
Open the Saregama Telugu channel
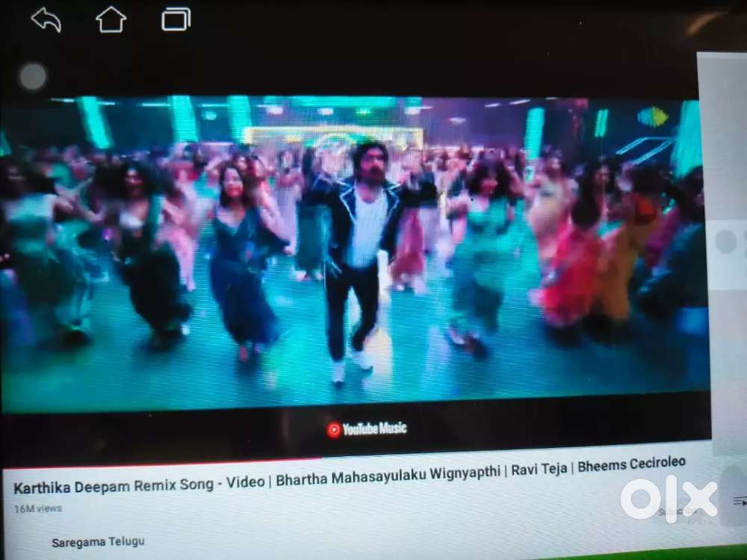98,542
